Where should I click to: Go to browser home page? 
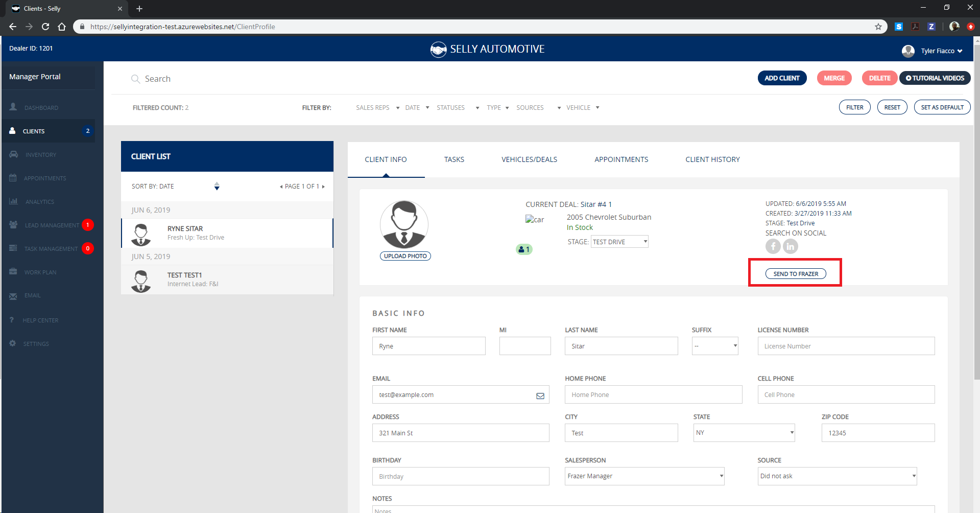click(62, 27)
